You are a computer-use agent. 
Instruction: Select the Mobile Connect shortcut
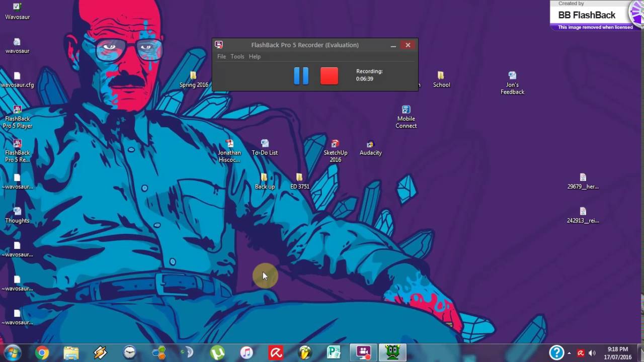pos(406,117)
